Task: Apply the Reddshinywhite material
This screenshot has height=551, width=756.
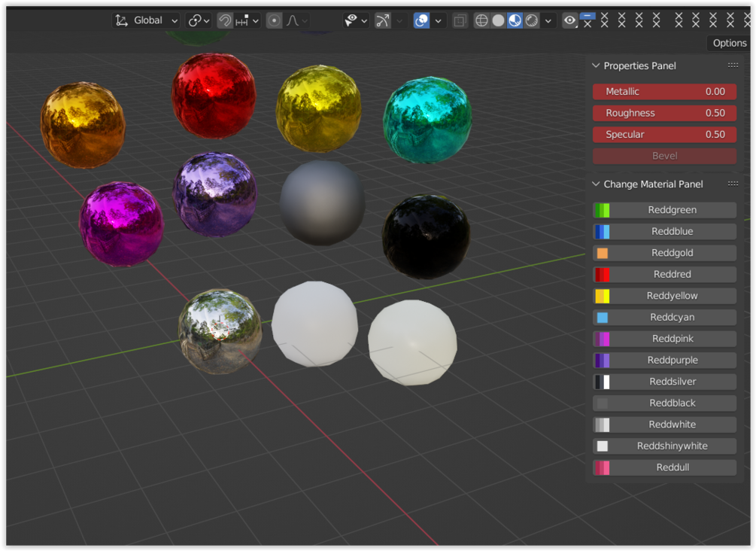Action: pos(664,446)
